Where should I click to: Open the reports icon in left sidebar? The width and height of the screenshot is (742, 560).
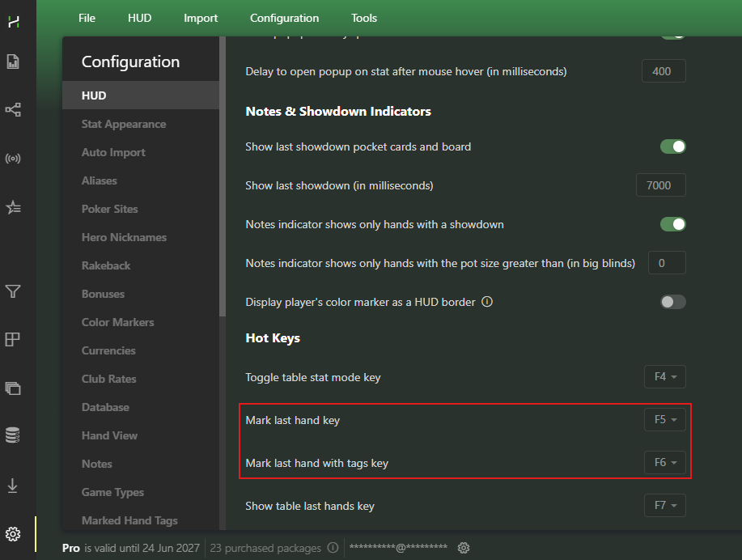(x=13, y=62)
